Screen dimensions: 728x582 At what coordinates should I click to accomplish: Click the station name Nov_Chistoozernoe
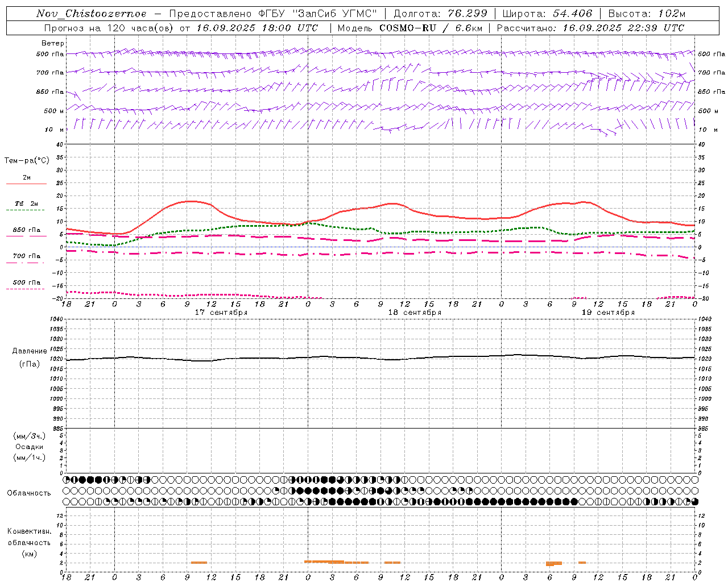click(x=92, y=14)
